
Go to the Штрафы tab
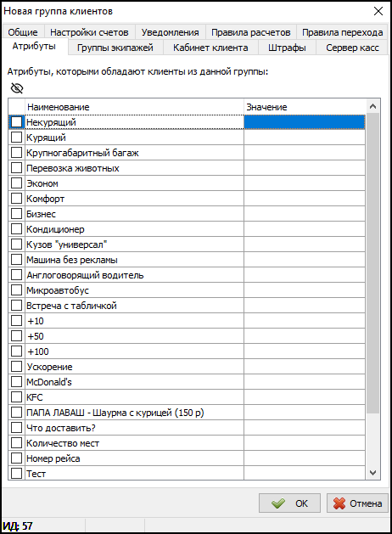[287, 48]
